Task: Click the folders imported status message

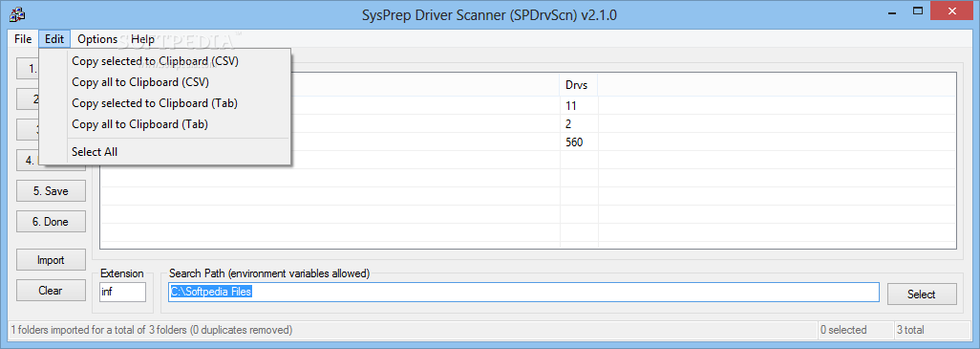Action: (151, 330)
